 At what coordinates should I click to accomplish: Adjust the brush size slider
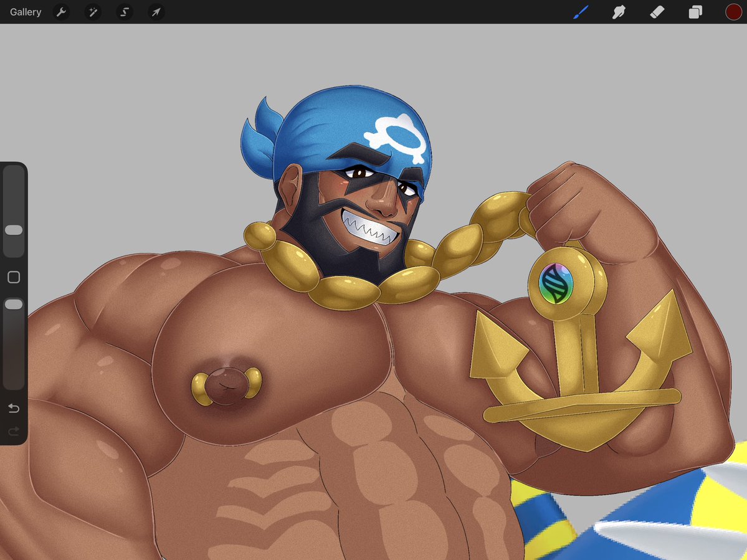pos(14,211)
